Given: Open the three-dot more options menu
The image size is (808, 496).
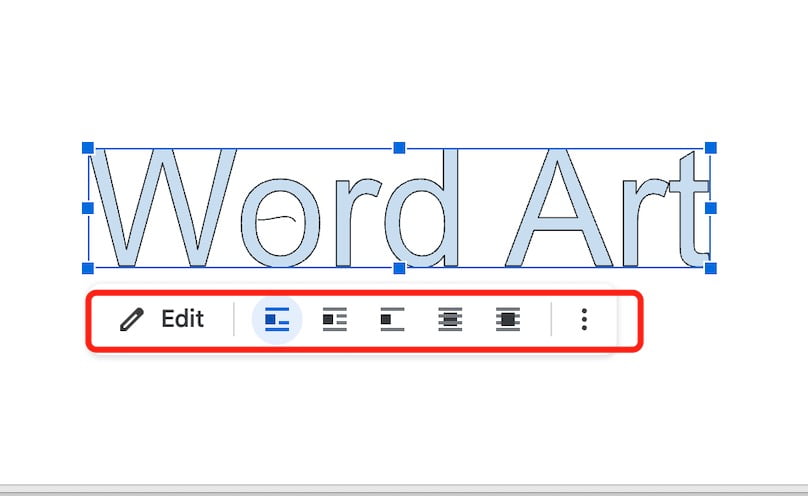Looking at the screenshot, I should click(x=584, y=319).
